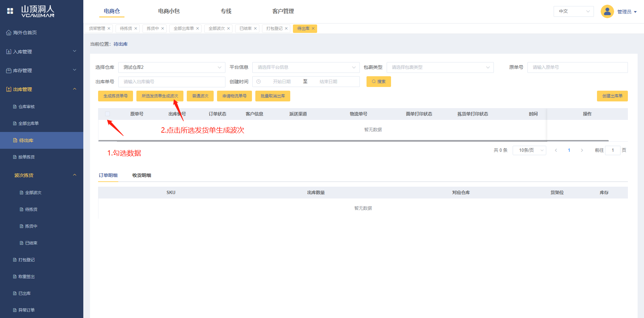Close the 打包登记 tab using X icon
Screen dimensions: 644x318
point(286,29)
